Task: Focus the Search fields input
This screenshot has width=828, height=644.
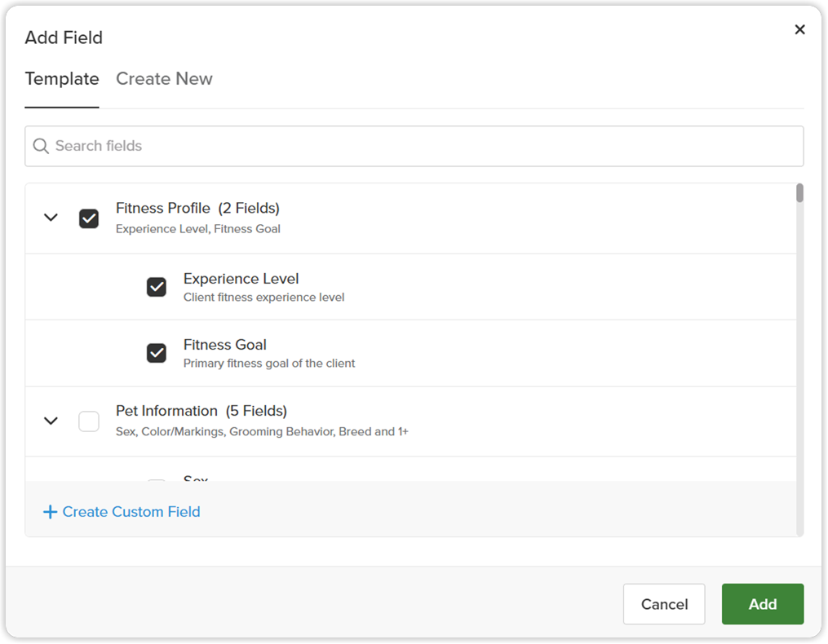Action: [414, 146]
